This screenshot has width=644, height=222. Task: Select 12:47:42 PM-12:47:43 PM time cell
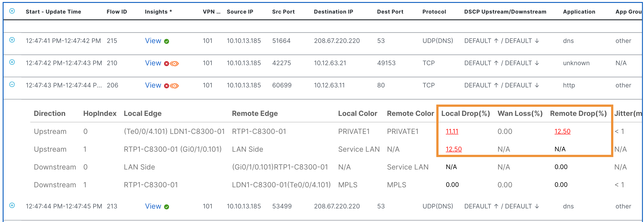click(64, 63)
